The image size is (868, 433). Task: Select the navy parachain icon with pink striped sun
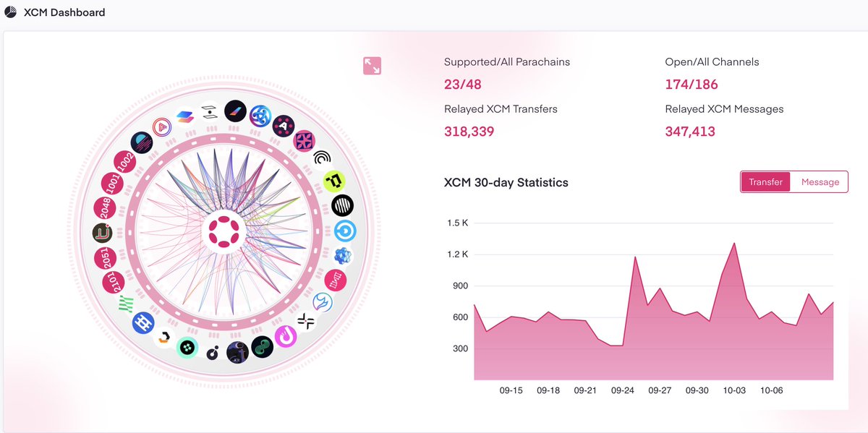point(142,142)
